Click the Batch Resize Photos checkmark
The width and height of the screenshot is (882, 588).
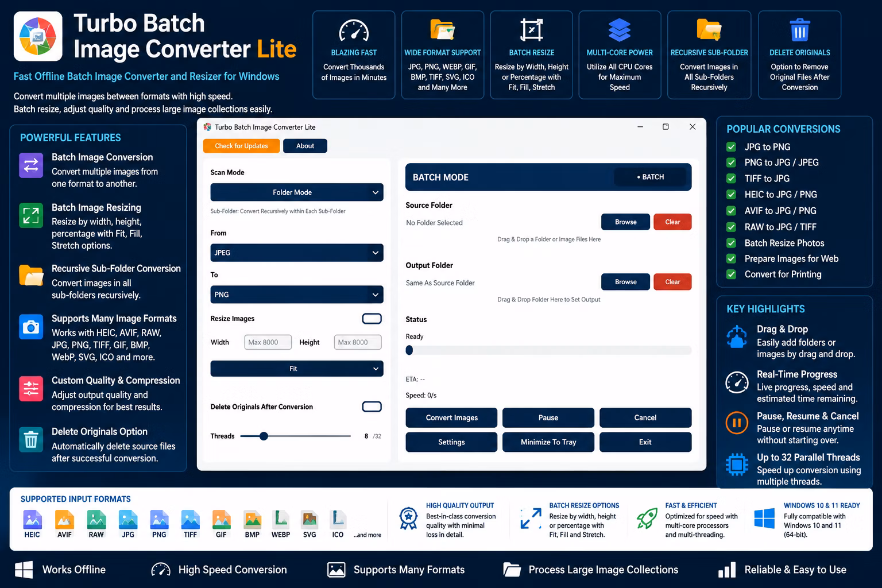coord(732,243)
